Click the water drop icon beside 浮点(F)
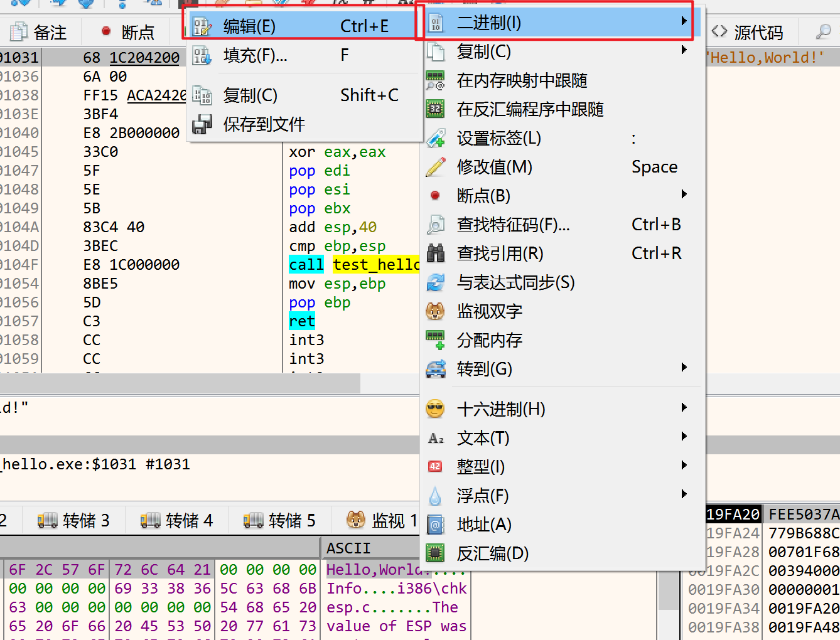 pos(436,495)
